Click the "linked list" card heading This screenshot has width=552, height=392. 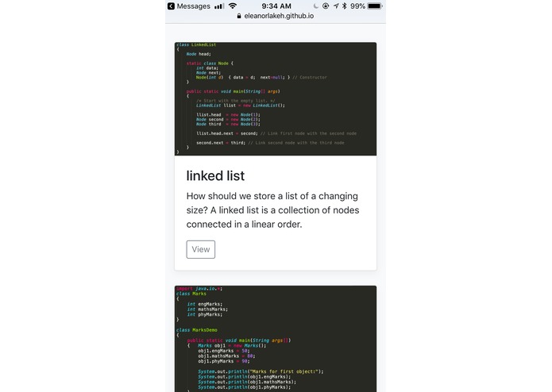[x=215, y=176]
